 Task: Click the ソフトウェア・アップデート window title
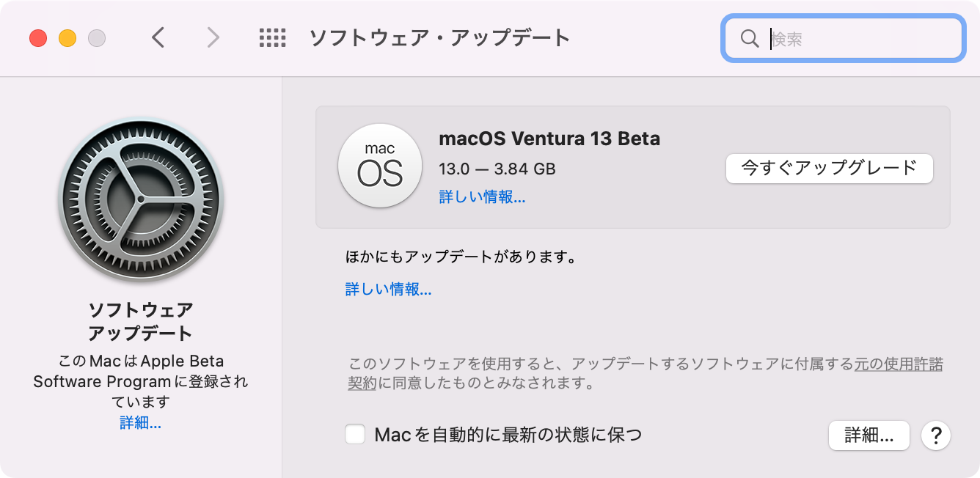coord(439,38)
